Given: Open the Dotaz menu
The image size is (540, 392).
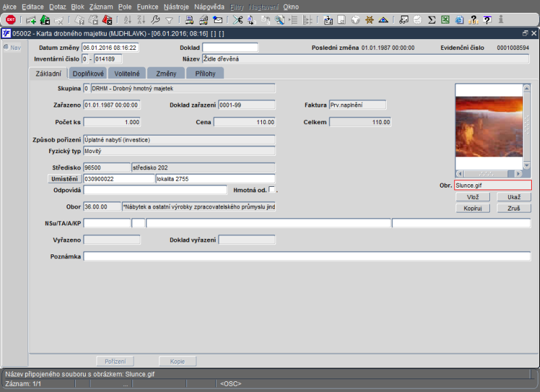Looking at the screenshot, I should (57, 7).
